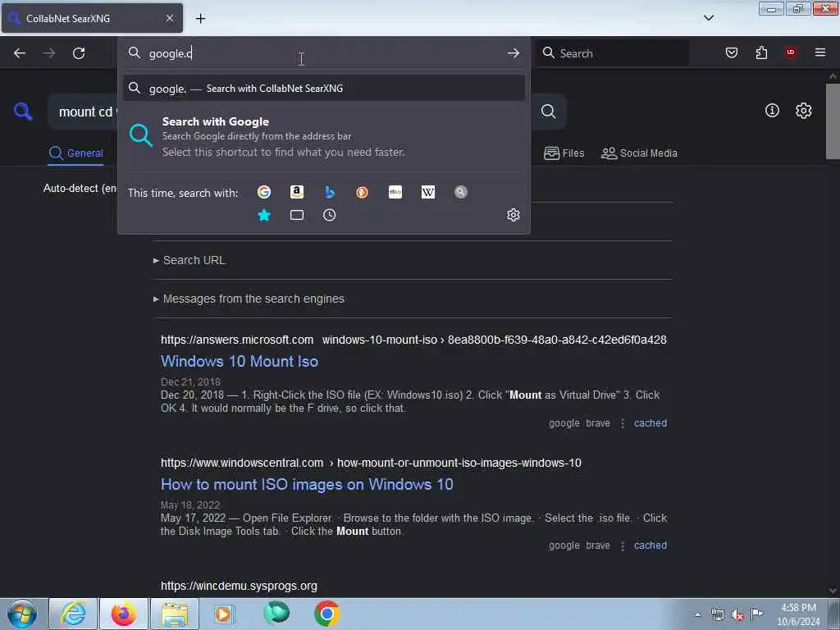Show hidden tray icons arrow
Image resolution: width=840 pixels, height=630 pixels.
697,615
